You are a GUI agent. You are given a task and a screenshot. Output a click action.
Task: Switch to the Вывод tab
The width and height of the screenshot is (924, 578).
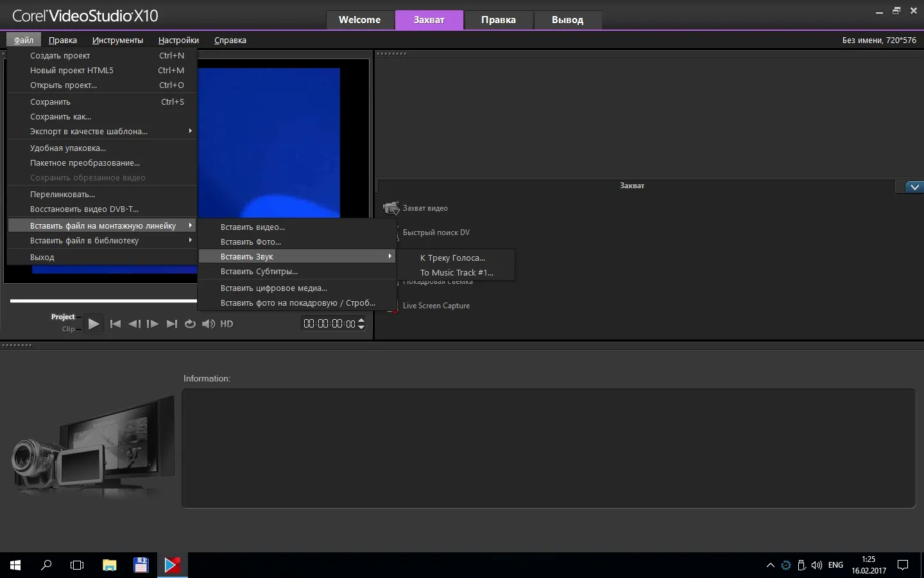[568, 20]
